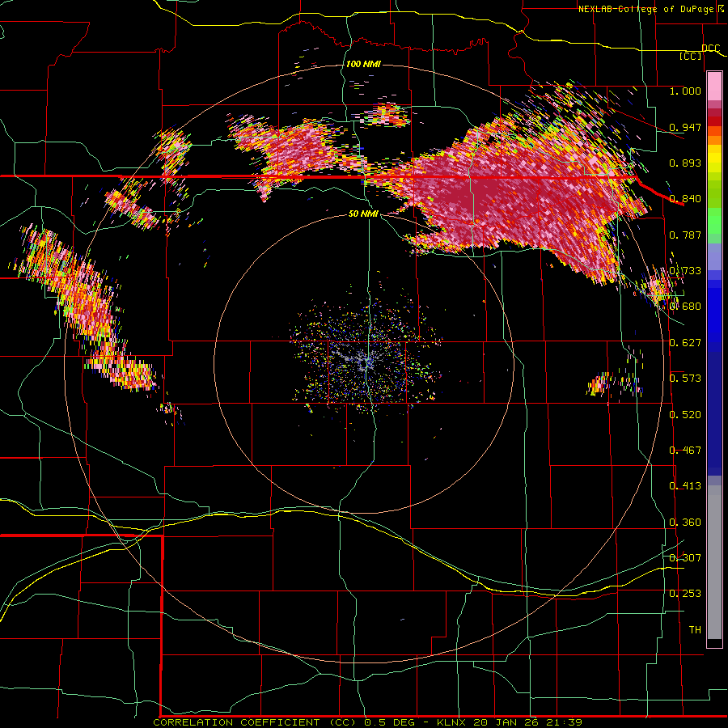728x728 pixels.
Task: Select the 0.680 scale value
Action: tap(685, 307)
